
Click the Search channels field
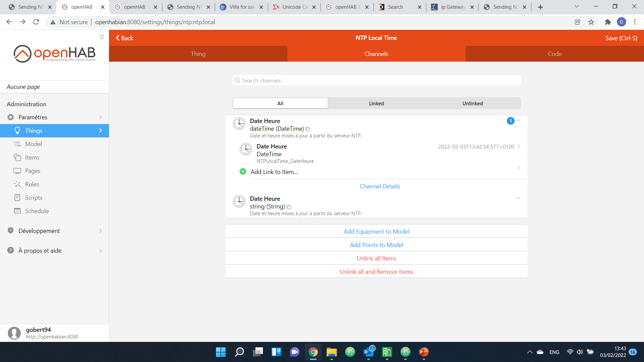pos(376,80)
